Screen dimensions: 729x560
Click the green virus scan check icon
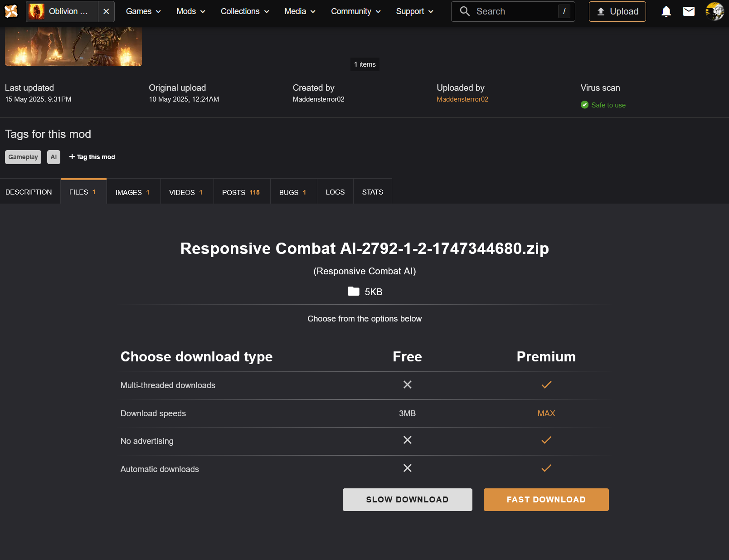585,105
